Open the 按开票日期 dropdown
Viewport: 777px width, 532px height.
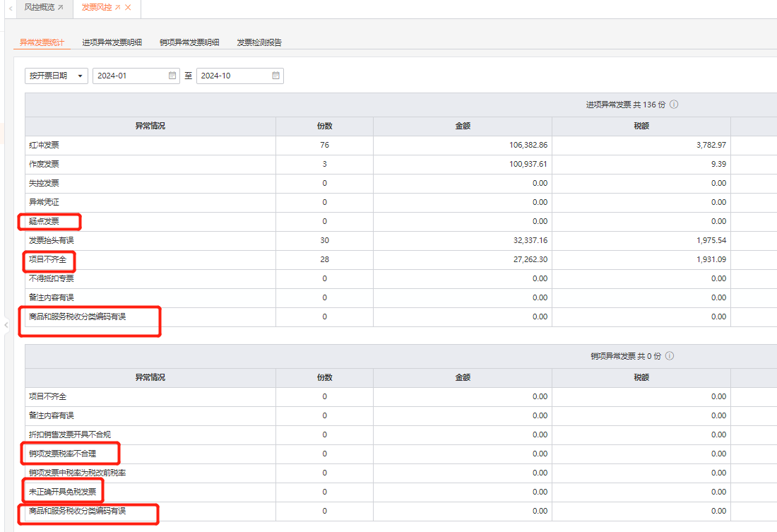point(56,76)
